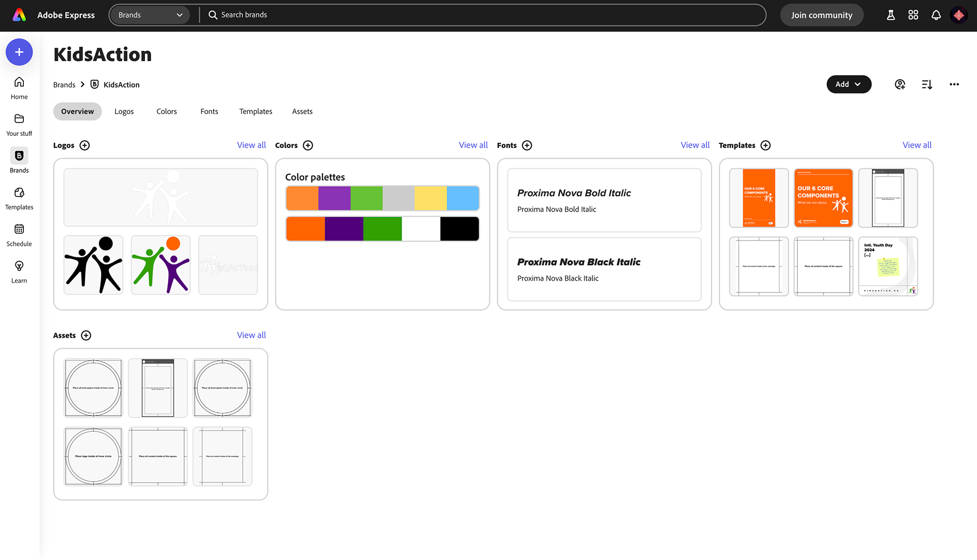Open the black KidsAction logo thumbnail

pos(93,265)
